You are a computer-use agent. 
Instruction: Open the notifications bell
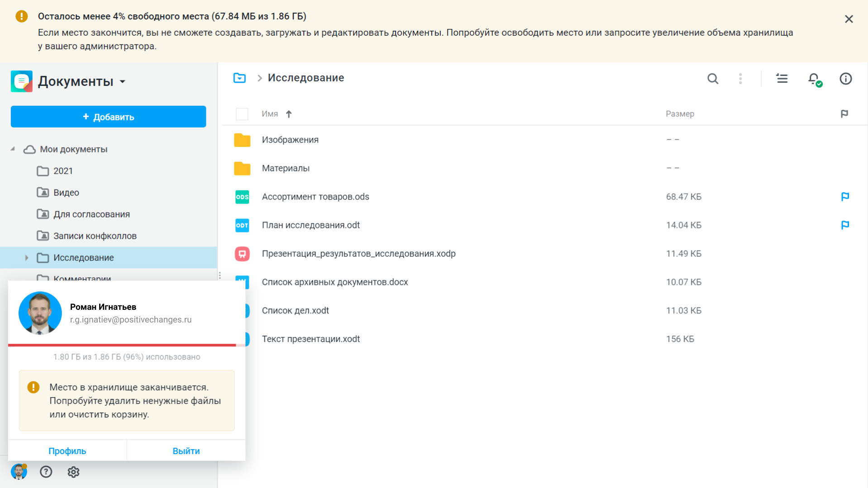(814, 78)
